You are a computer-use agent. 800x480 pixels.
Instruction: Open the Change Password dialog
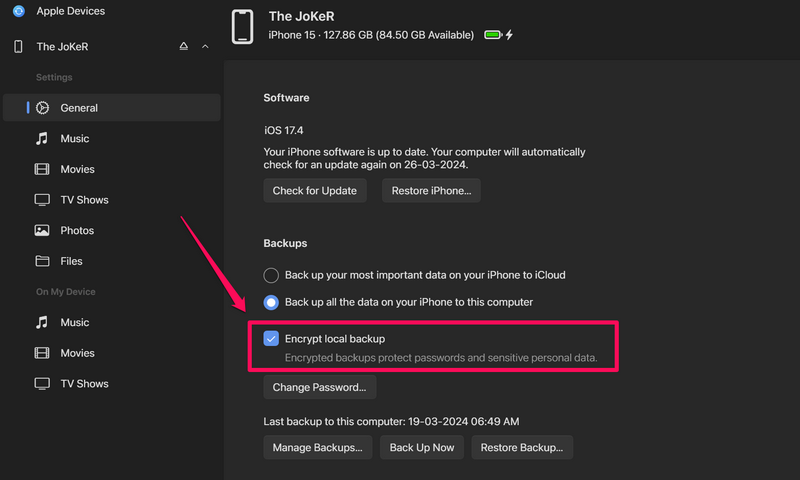point(319,387)
